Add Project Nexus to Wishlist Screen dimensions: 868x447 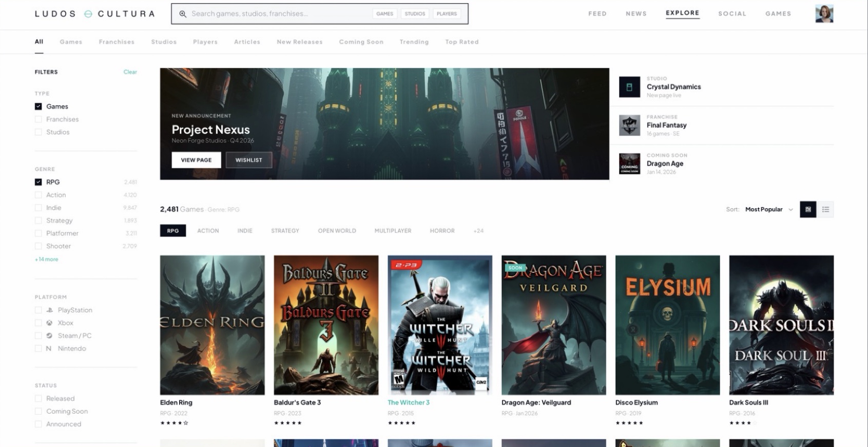pyautogui.click(x=249, y=160)
